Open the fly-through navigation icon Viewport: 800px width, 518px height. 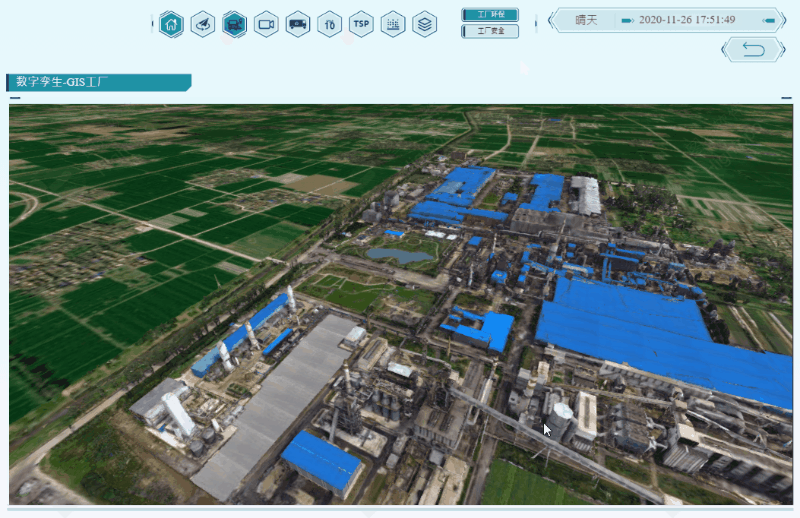click(203, 24)
